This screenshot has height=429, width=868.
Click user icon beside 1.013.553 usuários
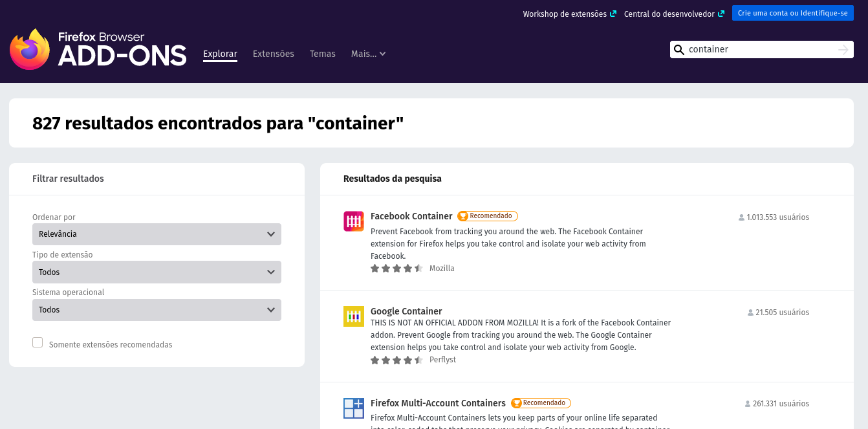tap(741, 217)
